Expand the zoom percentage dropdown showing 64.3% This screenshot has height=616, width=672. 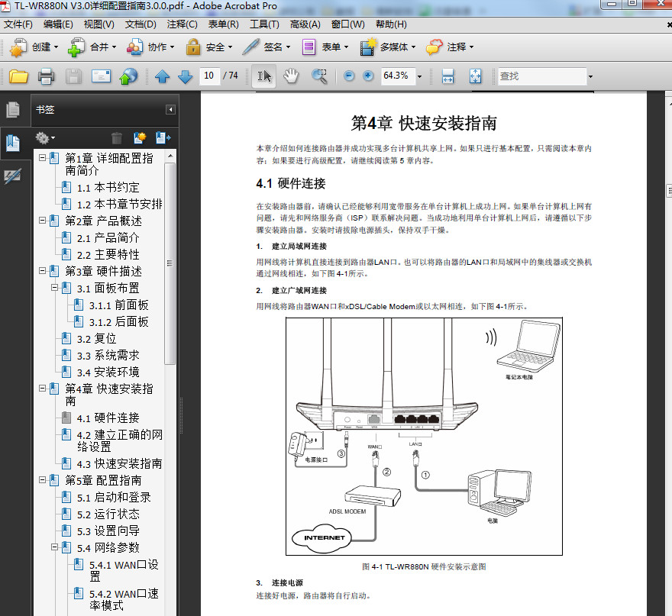[418, 76]
